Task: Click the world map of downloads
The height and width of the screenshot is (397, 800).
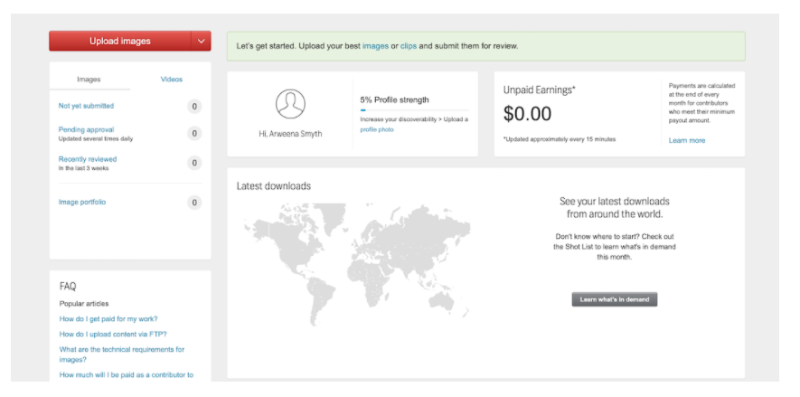Action: 357,264
